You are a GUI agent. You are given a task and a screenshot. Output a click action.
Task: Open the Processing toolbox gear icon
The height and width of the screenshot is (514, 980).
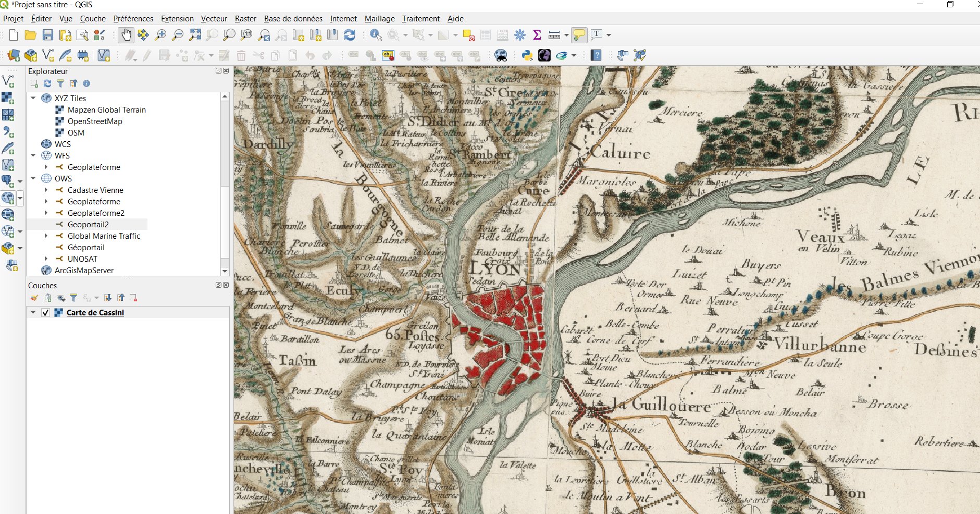(x=520, y=35)
